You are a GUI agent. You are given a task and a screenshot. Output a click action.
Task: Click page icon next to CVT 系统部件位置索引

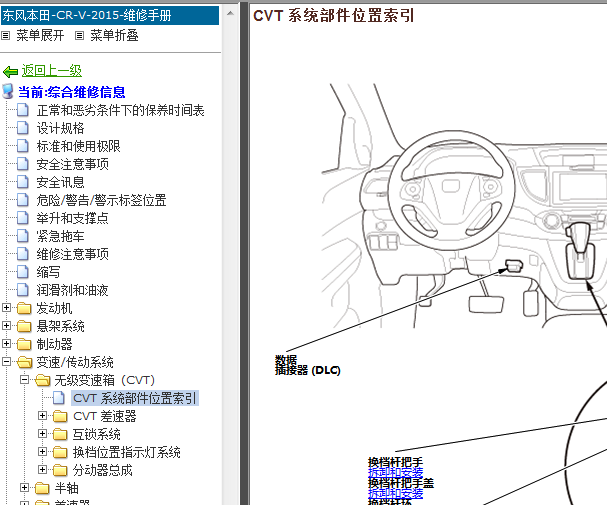59,398
